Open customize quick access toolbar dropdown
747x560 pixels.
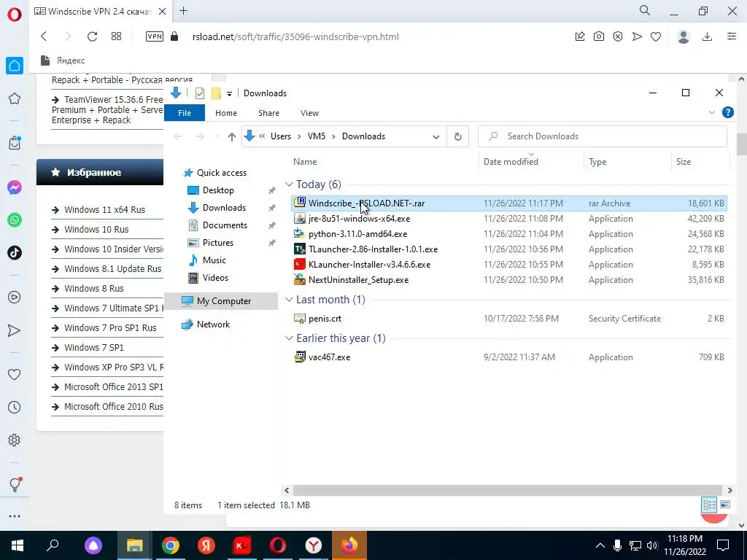pyautogui.click(x=229, y=94)
